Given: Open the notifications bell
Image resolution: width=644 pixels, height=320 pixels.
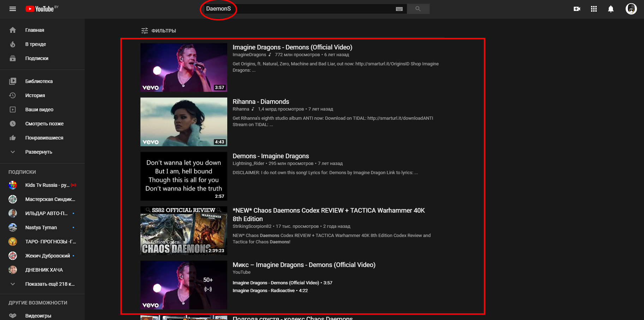Looking at the screenshot, I should [611, 9].
